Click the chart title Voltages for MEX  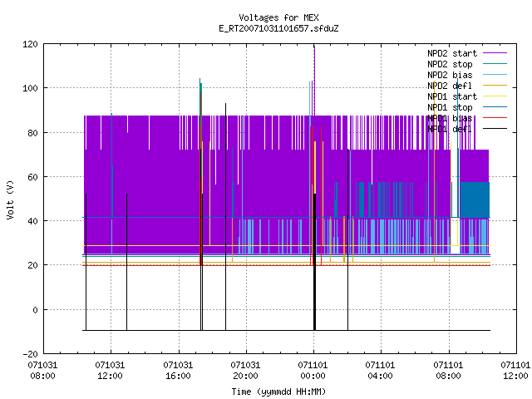278,17
